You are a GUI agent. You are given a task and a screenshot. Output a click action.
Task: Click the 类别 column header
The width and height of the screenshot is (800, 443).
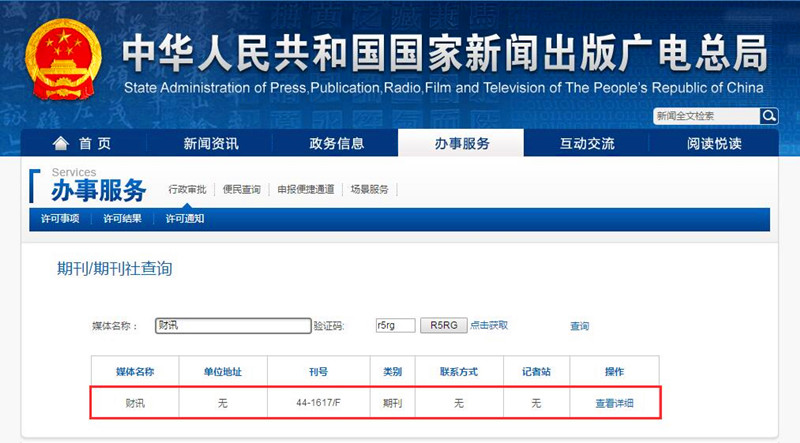click(392, 372)
